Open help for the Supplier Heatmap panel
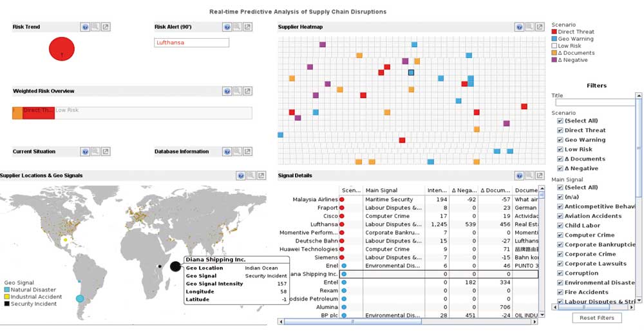 click(x=520, y=27)
